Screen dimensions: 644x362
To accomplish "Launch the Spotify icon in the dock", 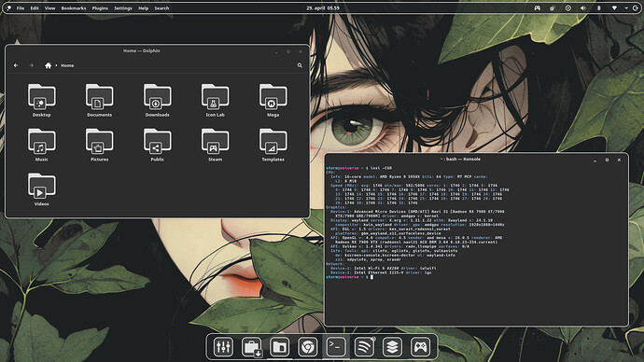I will click(x=364, y=347).
